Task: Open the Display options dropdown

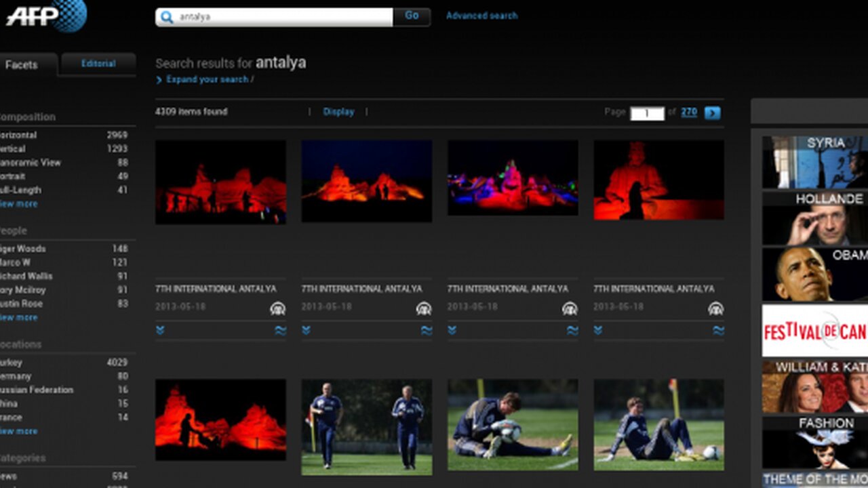Action: (x=338, y=112)
